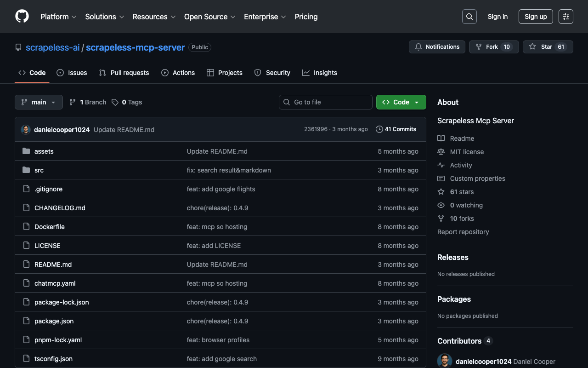Expand the Open Source menu
The image size is (588, 368).
click(x=209, y=17)
